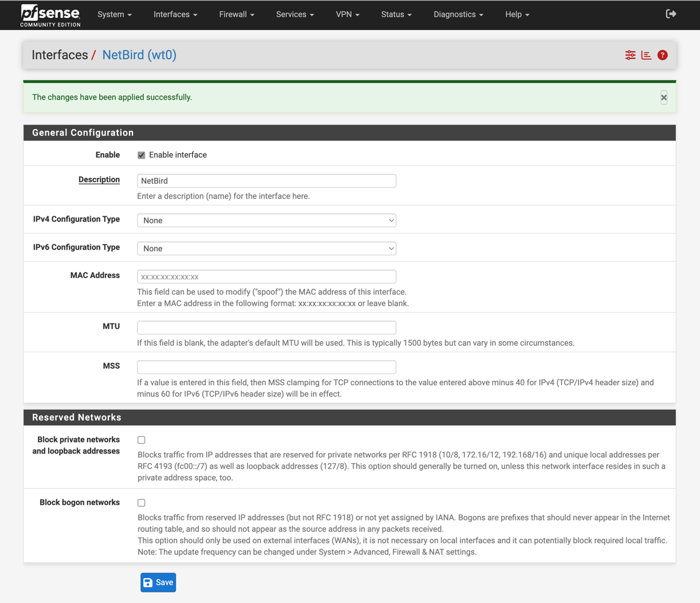This screenshot has width=700, height=603.
Task: Open the Firewall menu
Action: click(x=236, y=14)
